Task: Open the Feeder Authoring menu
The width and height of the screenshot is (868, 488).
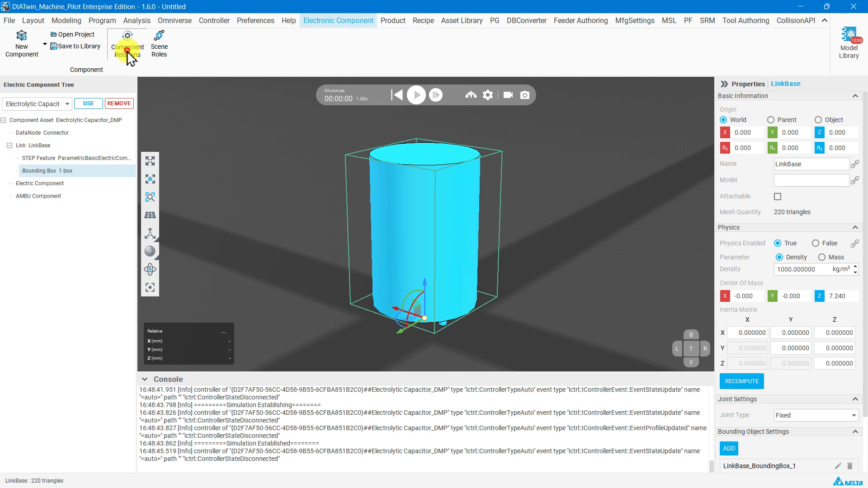Action: pos(580,21)
